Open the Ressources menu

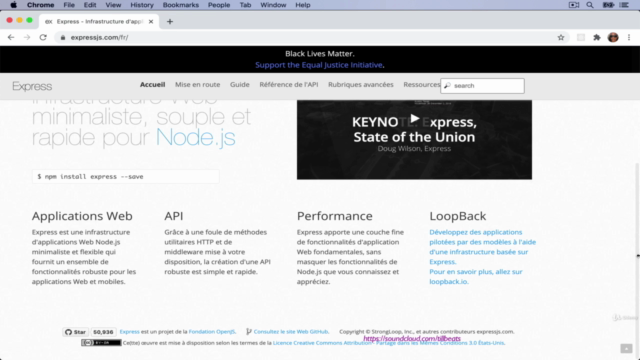pos(422,84)
